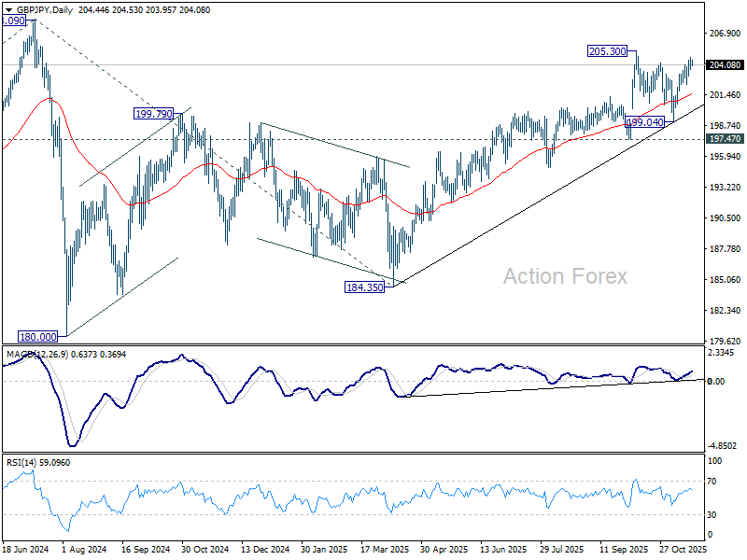
Task: Click the RSI 70 level label
Action: [712, 482]
